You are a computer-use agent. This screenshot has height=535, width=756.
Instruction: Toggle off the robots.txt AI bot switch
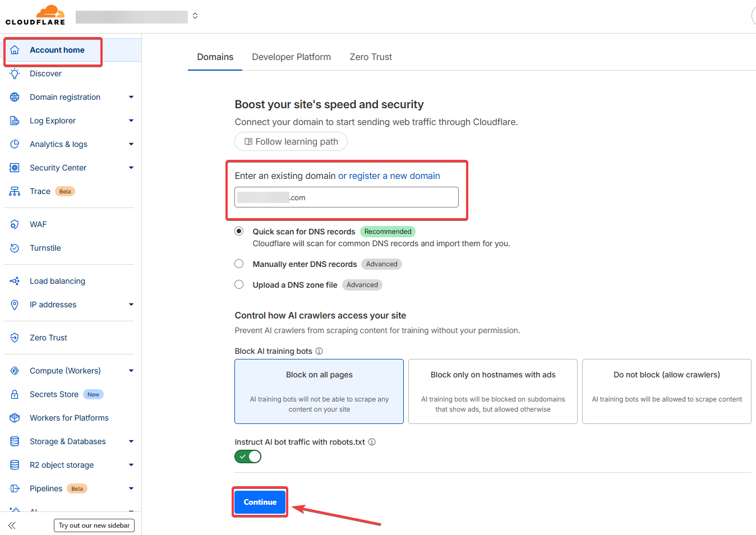point(248,456)
